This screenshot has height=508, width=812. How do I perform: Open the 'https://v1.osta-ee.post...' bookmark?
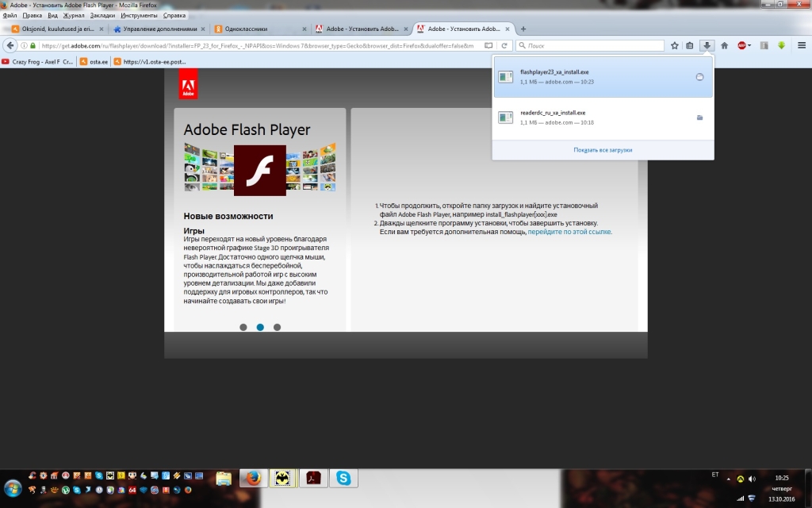tap(150, 62)
